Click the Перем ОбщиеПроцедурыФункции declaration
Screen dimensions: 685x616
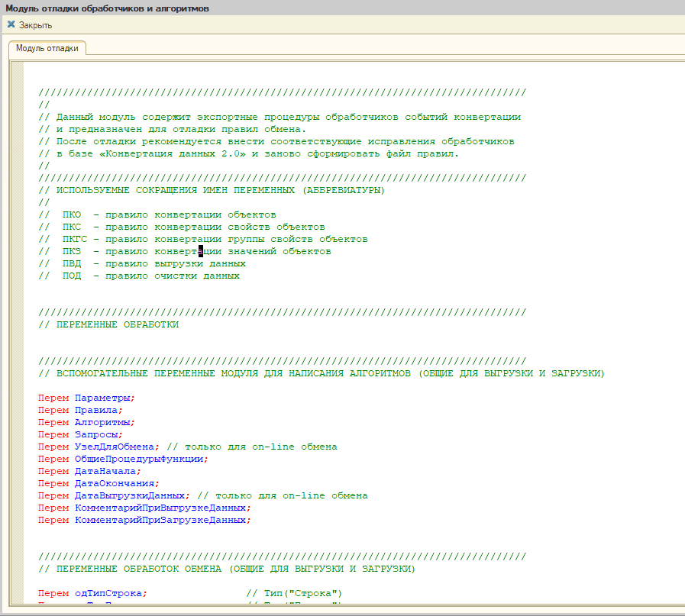coord(123,460)
